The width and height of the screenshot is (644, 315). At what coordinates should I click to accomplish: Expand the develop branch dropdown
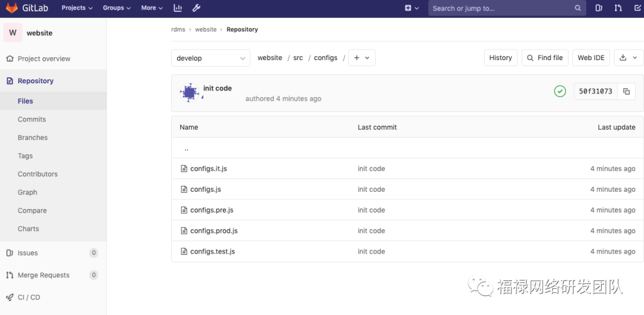(210, 58)
